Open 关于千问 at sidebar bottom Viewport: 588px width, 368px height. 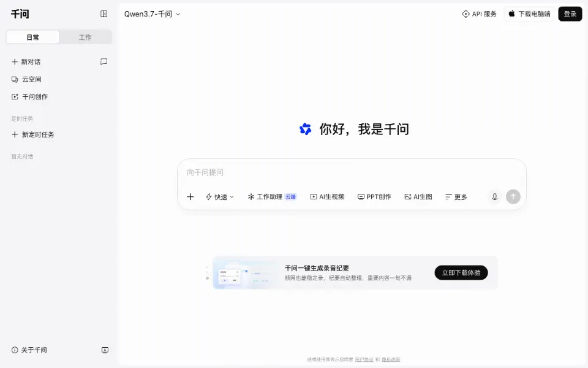tap(29, 350)
